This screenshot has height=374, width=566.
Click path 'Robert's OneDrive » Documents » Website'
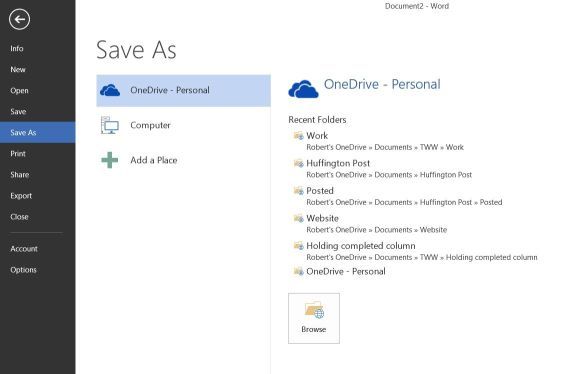(376, 230)
